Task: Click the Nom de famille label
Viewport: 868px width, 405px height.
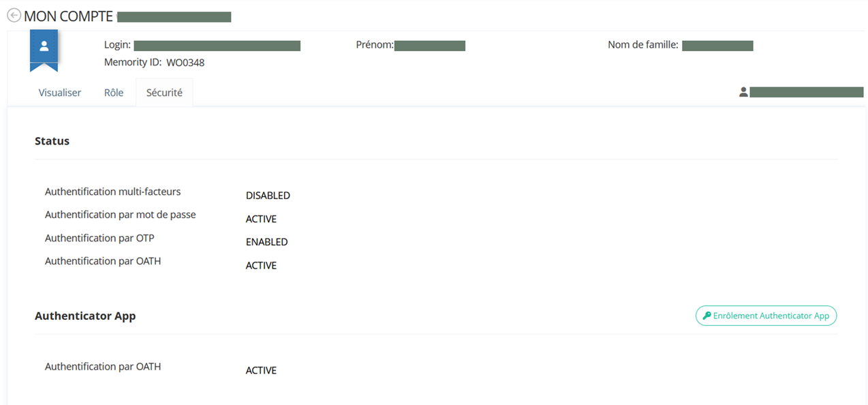Action: (642, 45)
